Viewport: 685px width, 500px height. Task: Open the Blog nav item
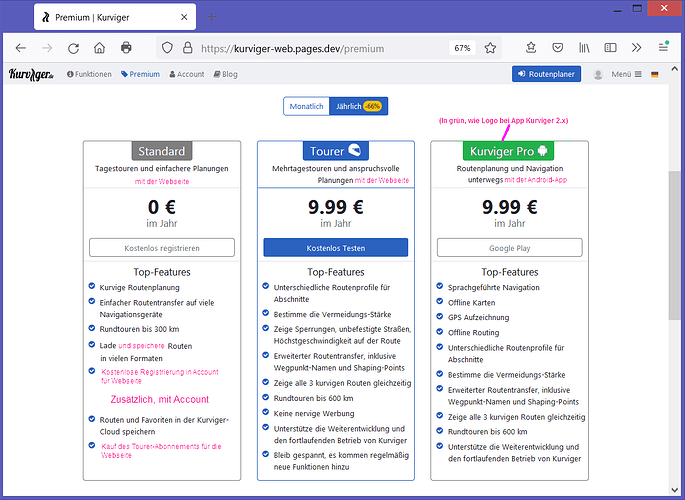coord(225,74)
